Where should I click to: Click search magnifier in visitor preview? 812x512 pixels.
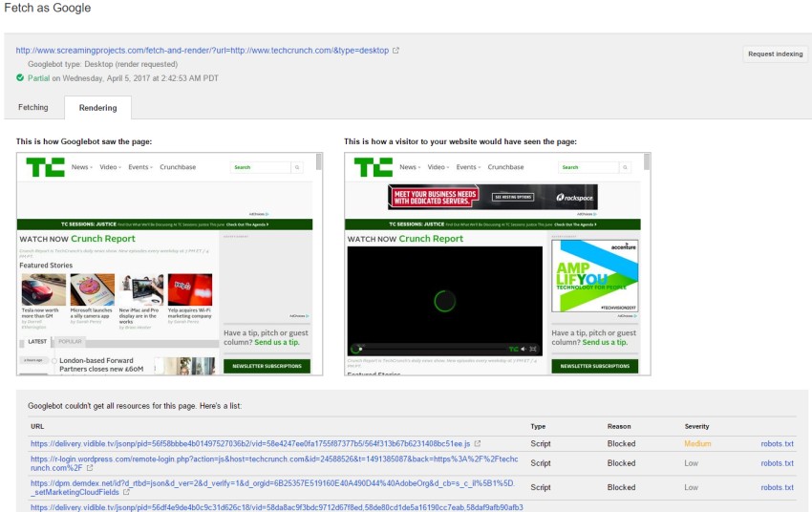(625, 167)
